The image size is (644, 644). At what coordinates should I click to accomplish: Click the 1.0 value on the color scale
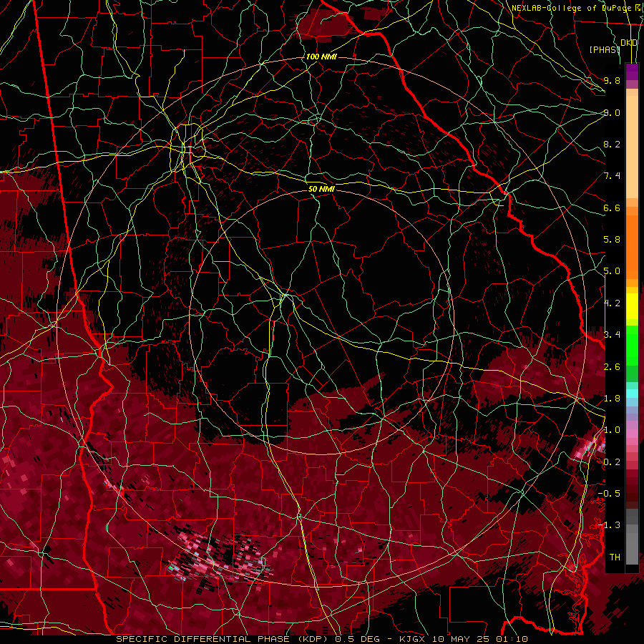point(612,430)
